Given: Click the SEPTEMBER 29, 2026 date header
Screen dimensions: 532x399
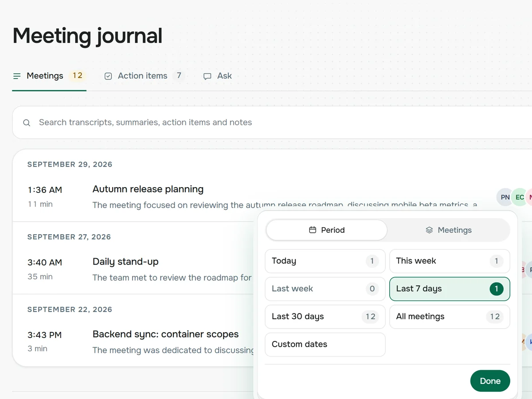Looking at the screenshot, I should (x=70, y=164).
